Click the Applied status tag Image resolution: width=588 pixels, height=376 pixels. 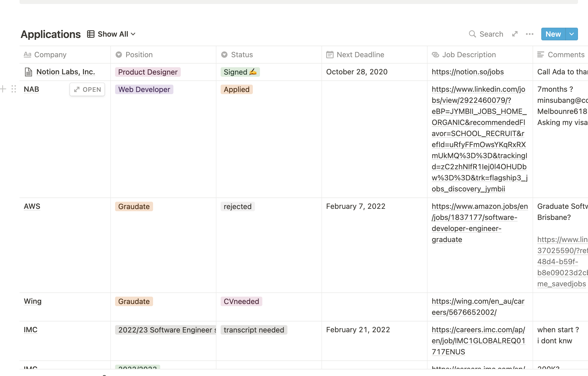coord(237,89)
